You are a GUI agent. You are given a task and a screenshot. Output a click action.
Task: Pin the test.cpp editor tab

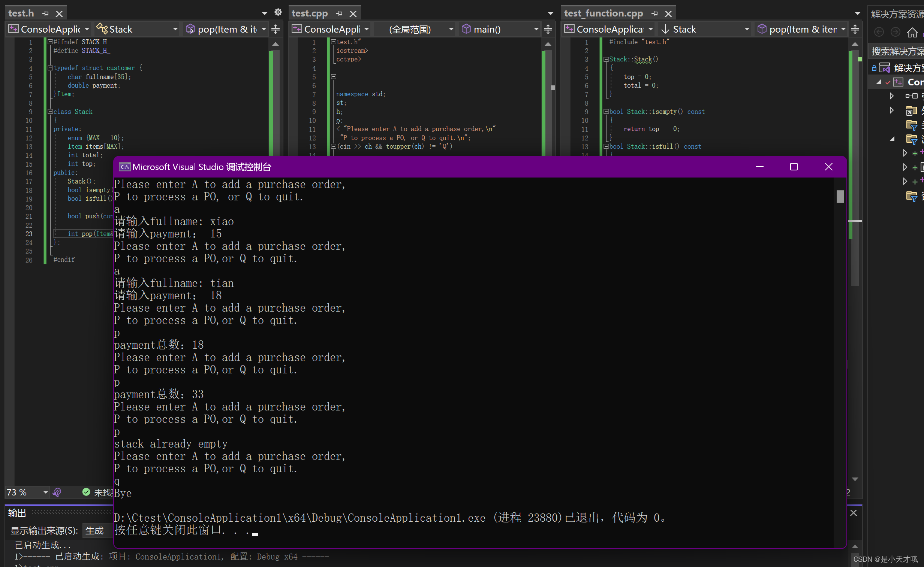tap(340, 13)
